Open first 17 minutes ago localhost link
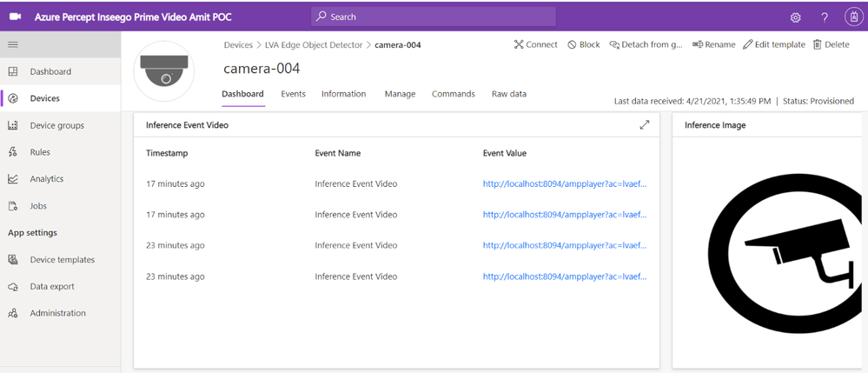Viewport: 868px width, 373px height. tap(565, 184)
